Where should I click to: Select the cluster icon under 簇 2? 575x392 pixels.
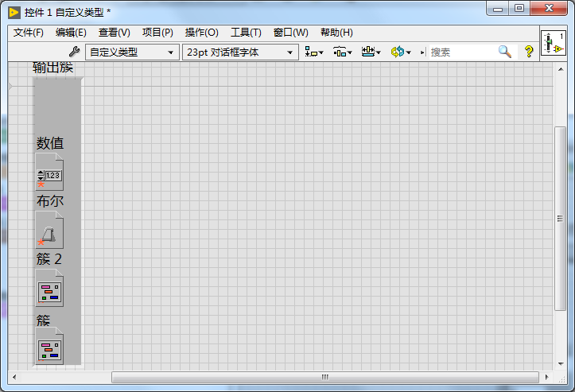tap(49, 288)
